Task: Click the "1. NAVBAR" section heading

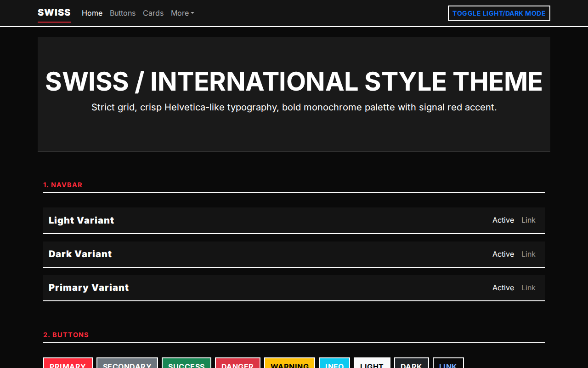Action: pos(63,185)
